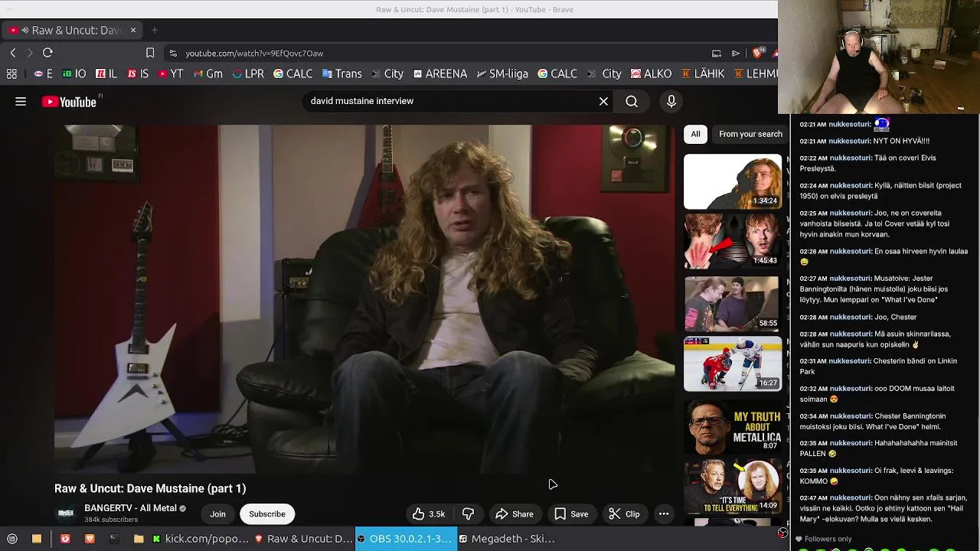Open recommended video with 58:55 duration
This screenshot has height=551, width=980.
pos(733,303)
